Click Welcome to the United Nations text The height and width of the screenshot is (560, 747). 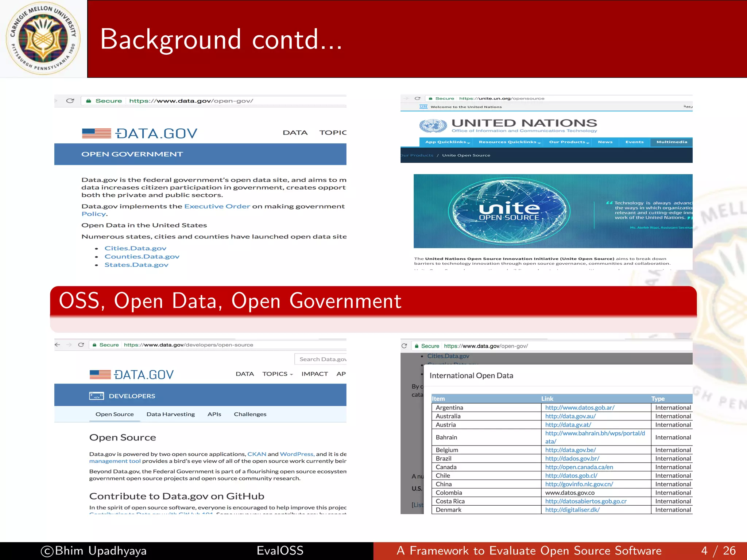(466, 107)
